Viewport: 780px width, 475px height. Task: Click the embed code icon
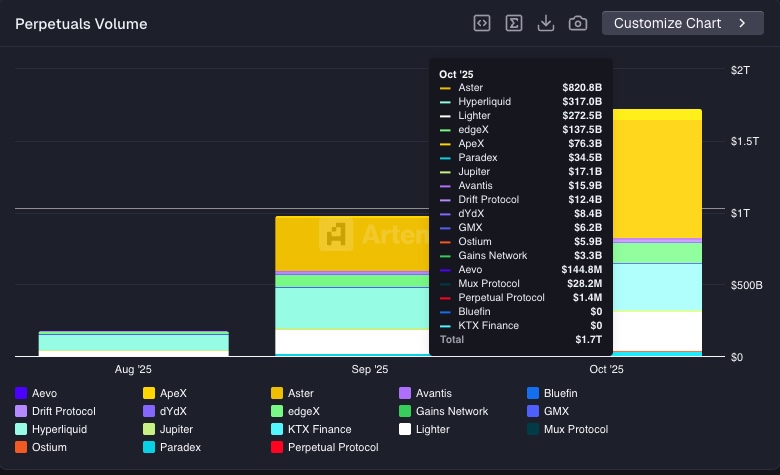[482, 23]
